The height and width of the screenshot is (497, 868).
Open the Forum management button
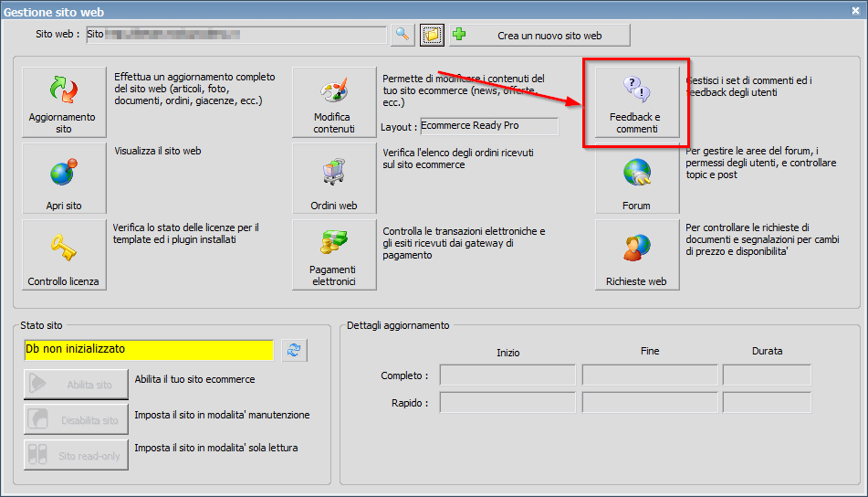point(637,178)
